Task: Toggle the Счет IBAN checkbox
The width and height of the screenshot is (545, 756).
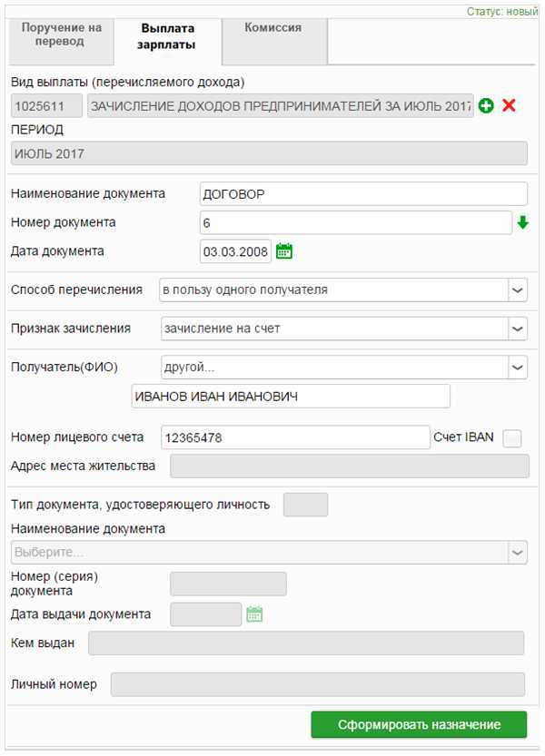Action: click(512, 438)
